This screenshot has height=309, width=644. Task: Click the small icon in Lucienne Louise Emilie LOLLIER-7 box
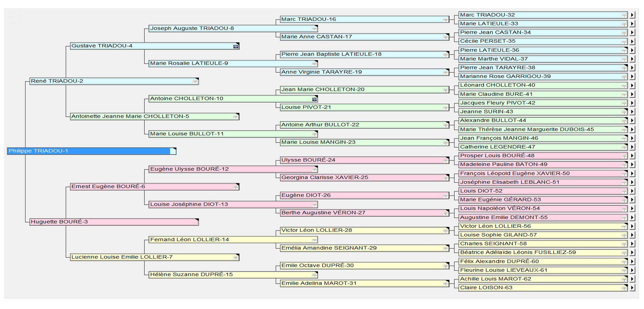pos(236,258)
